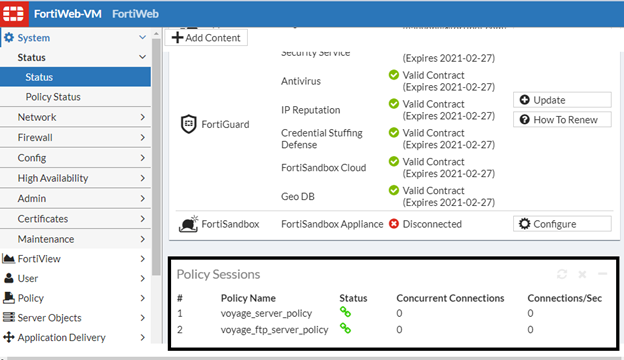This screenshot has width=624, height=360.
Task: Close the Policy Sessions widget
Action: (x=582, y=274)
